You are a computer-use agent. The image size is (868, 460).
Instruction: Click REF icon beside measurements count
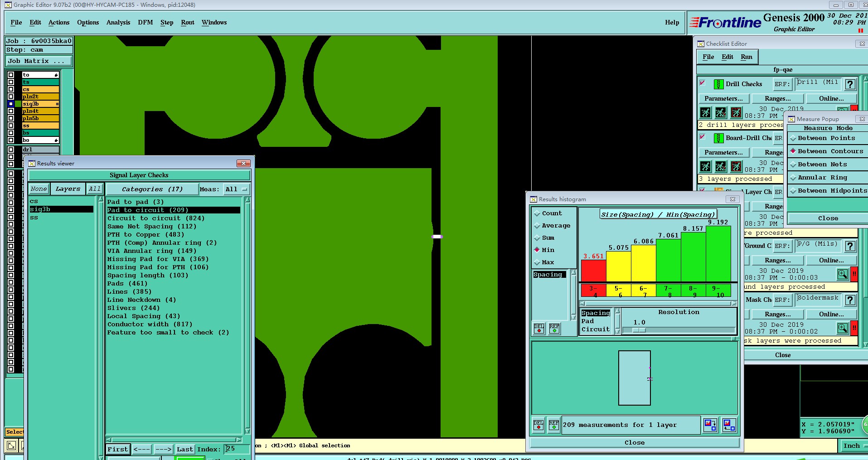pyautogui.click(x=554, y=425)
